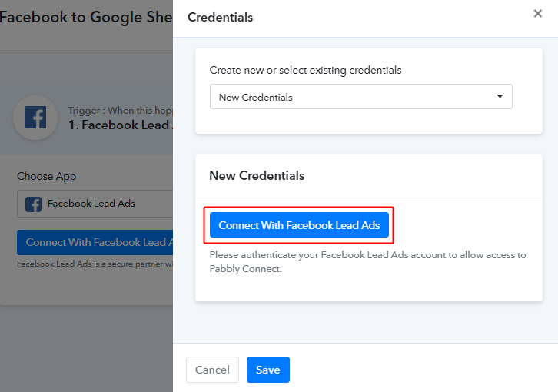Click the round Facebook trigger icon
Image resolution: width=558 pixels, height=392 pixels.
point(35,118)
